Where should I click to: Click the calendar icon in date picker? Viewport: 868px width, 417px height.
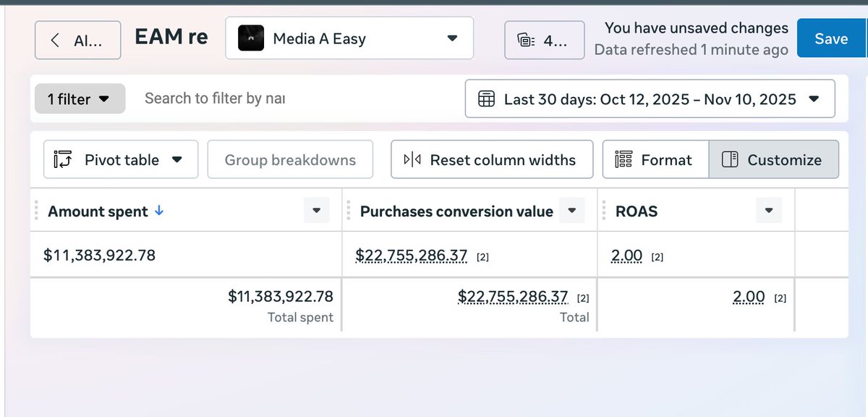pos(487,98)
